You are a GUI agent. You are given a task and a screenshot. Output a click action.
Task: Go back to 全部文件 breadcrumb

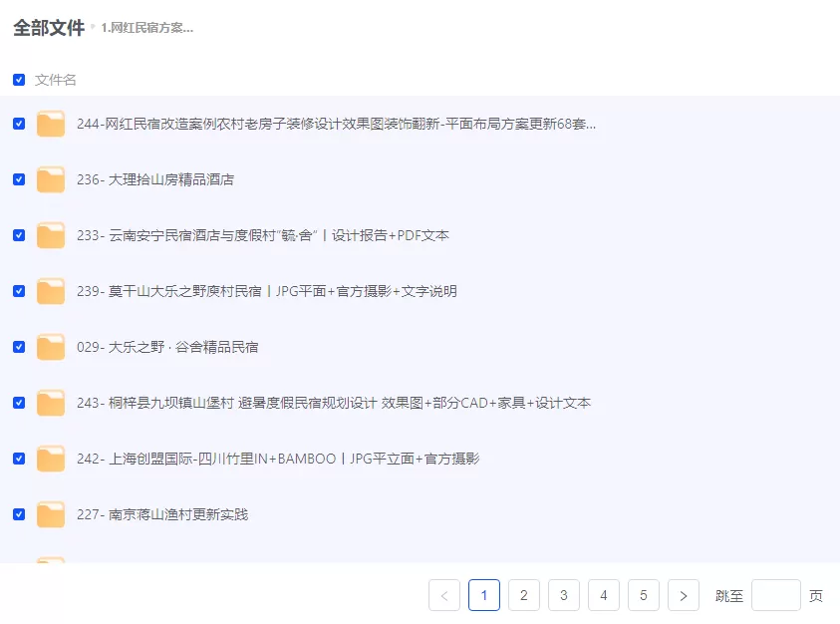(49, 27)
